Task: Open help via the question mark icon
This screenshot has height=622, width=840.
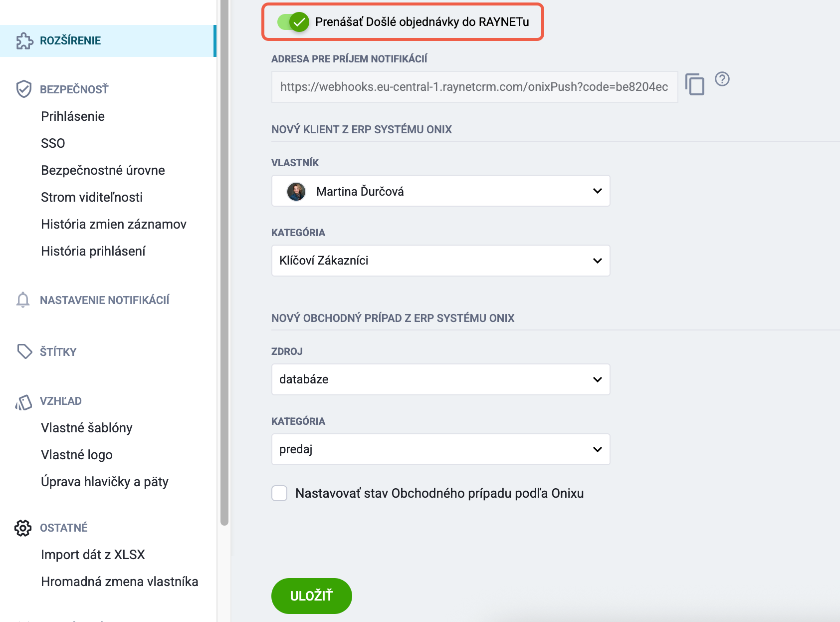Action: (722, 79)
